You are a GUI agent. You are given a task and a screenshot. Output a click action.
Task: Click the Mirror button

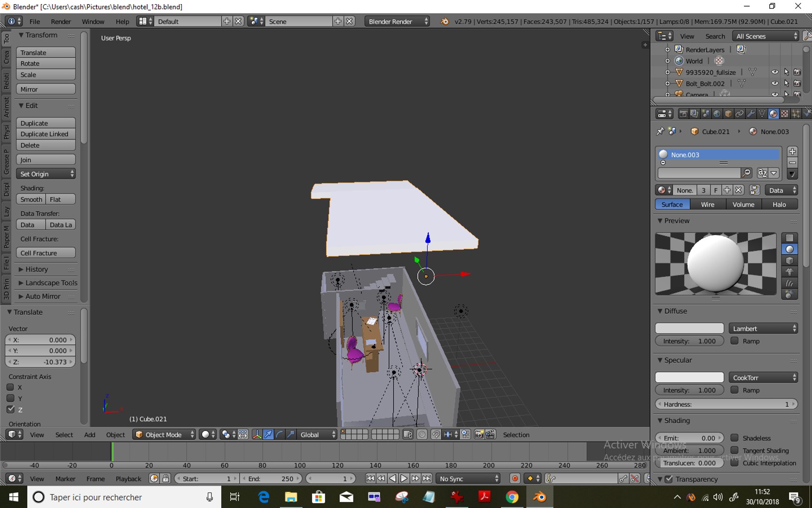pos(46,89)
